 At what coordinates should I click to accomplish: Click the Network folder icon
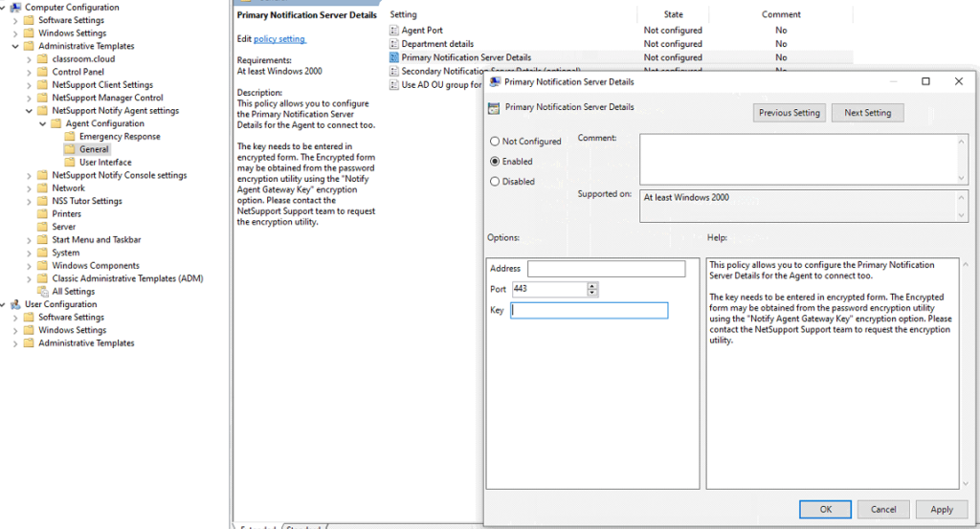tap(42, 188)
